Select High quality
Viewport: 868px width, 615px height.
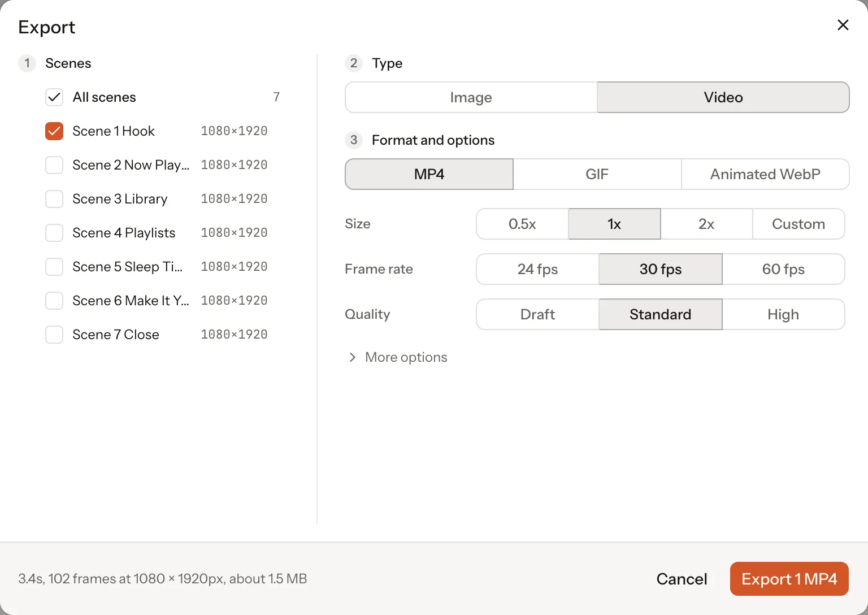pos(783,314)
